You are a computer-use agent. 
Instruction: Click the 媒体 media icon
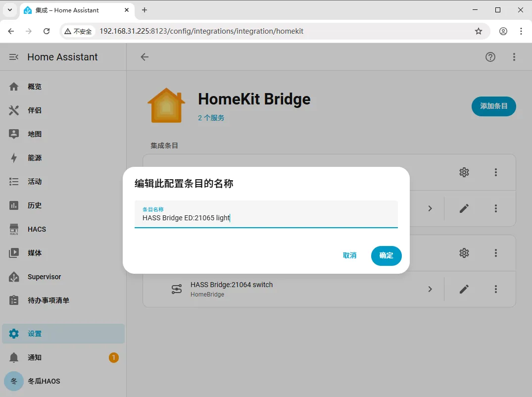point(14,253)
